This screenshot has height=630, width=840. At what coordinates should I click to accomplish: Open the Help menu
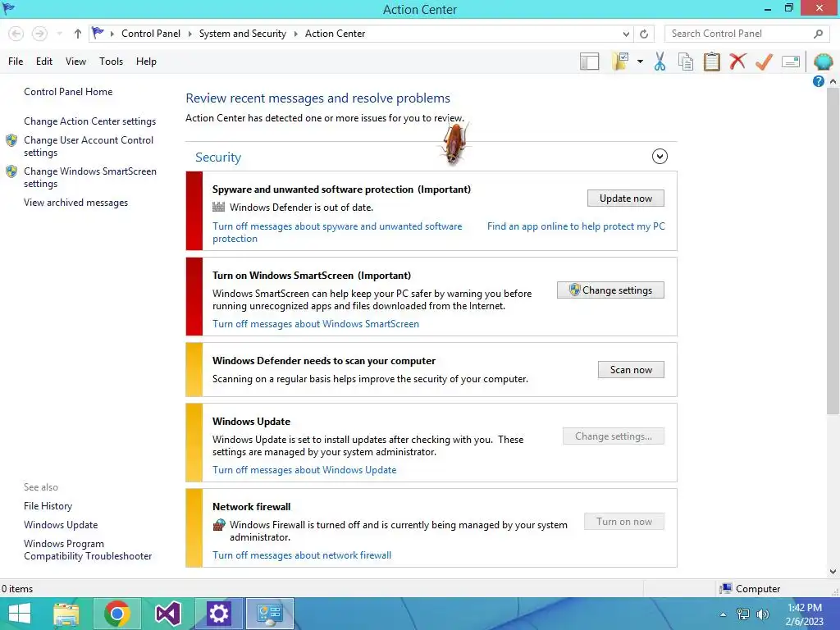click(x=146, y=62)
